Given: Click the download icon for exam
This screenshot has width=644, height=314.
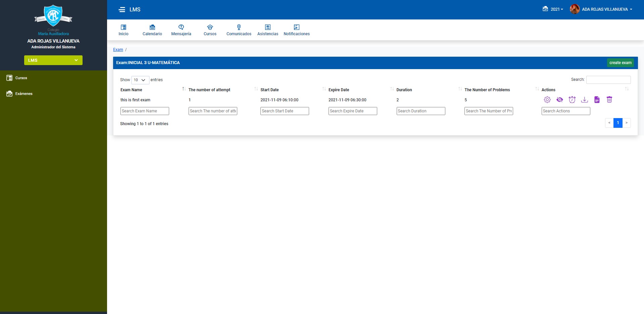Looking at the screenshot, I should coord(584,100).
